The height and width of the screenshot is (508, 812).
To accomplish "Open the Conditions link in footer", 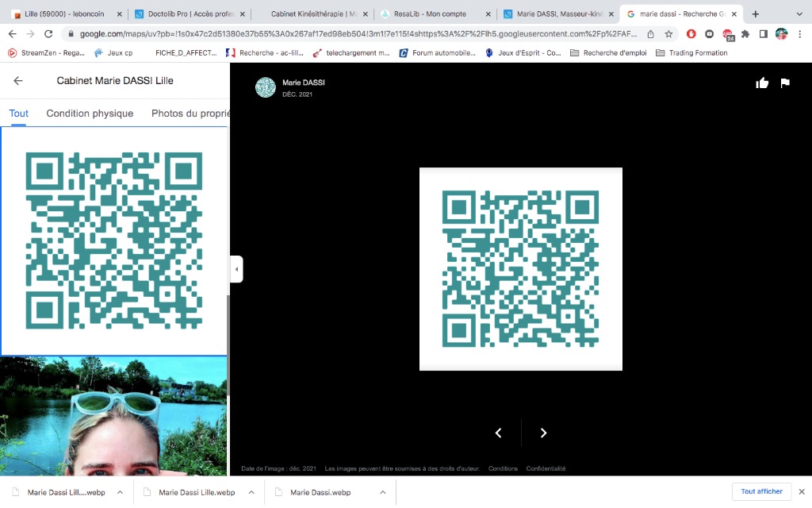I will point(503,468).
